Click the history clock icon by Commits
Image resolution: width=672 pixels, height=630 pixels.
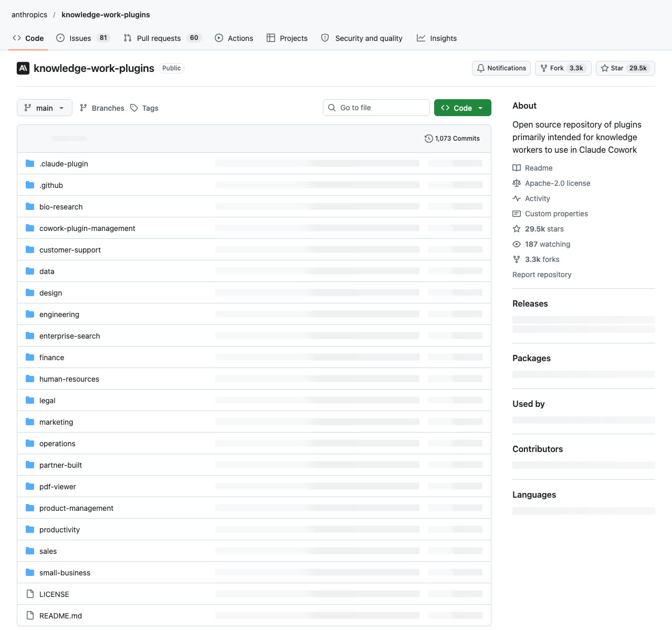pos(429,139)
